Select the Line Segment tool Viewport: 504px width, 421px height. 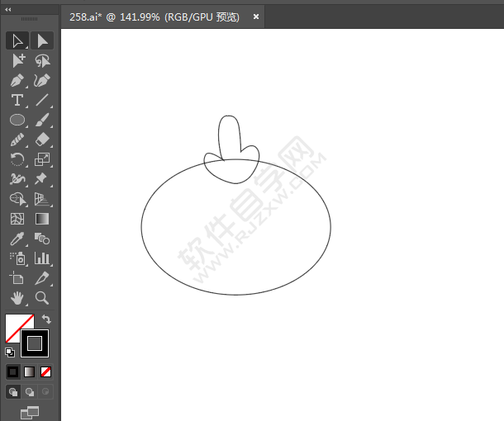point(42,100)
